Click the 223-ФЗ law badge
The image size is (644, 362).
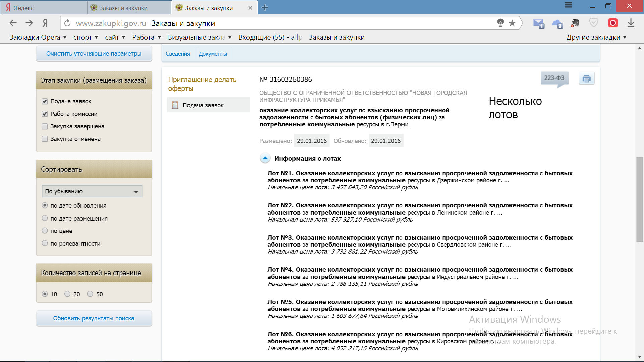(x=554, y=79)
